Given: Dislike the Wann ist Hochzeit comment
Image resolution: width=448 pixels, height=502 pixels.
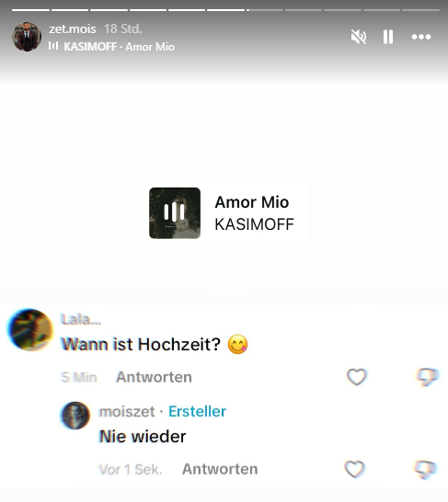Looking at the screenshot, I should pos(427,377).
